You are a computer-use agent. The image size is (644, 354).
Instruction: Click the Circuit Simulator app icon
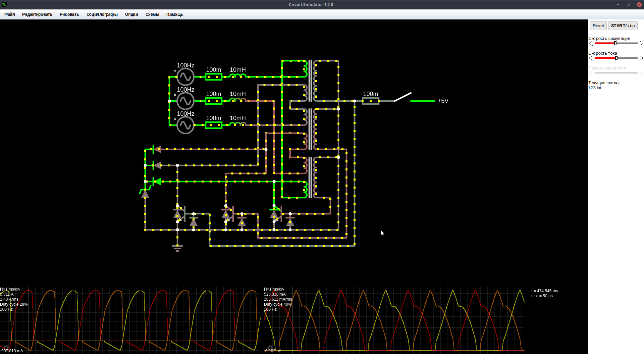[x=4, y=4]
